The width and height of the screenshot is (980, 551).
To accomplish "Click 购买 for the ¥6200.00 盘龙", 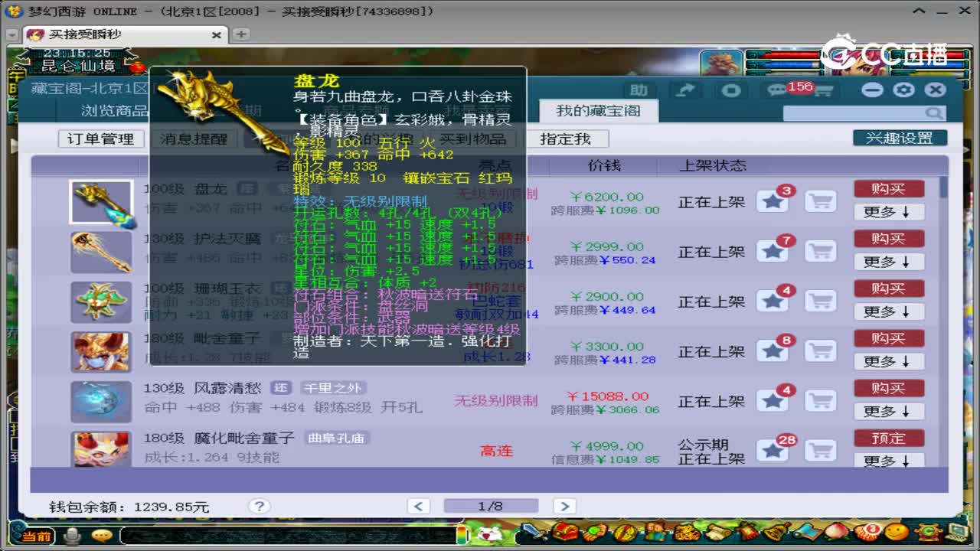I will [x=889, y=189].
